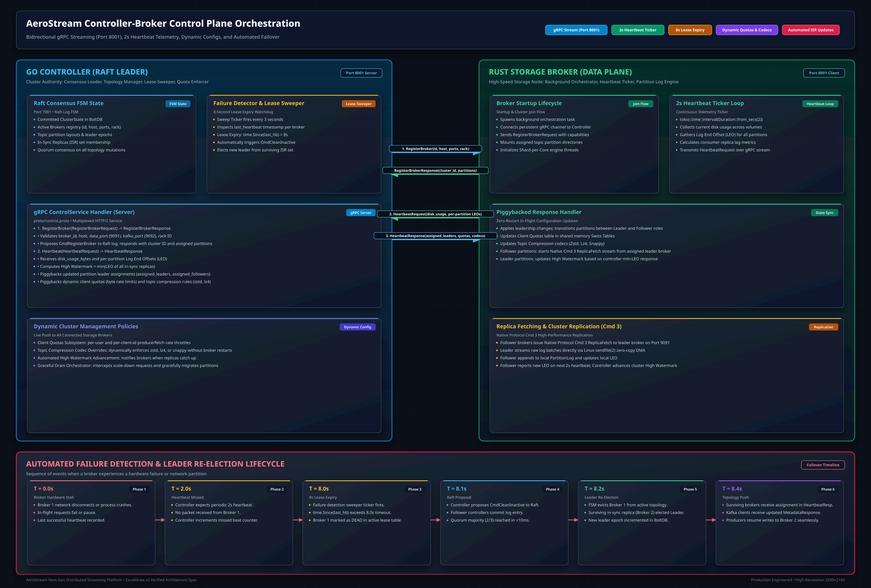The image size is (871, 588).
Task: Click the Failure Detector & Lease Sweeper heading
Action: [x=259, y=103]
